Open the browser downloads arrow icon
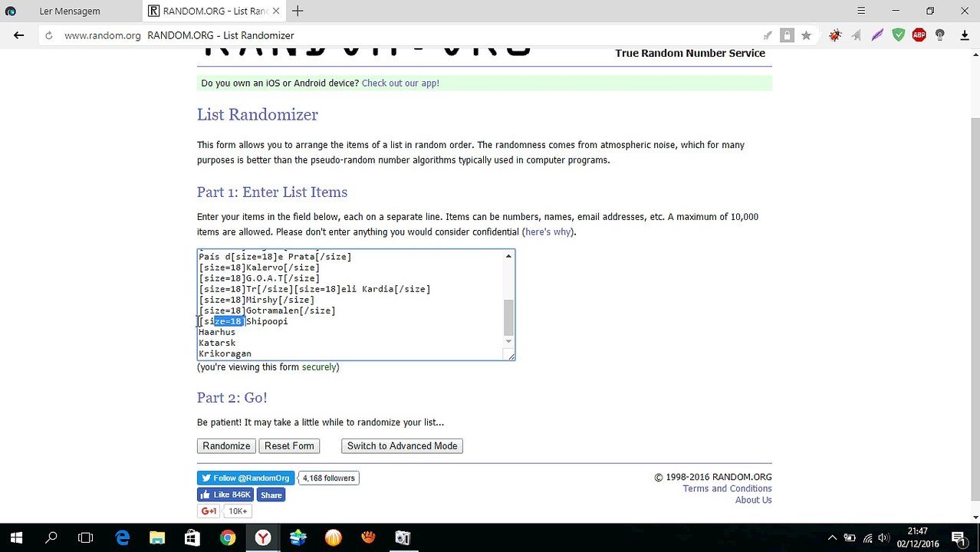980x552 pixels. pyautogui.click(x=965, y=35)
